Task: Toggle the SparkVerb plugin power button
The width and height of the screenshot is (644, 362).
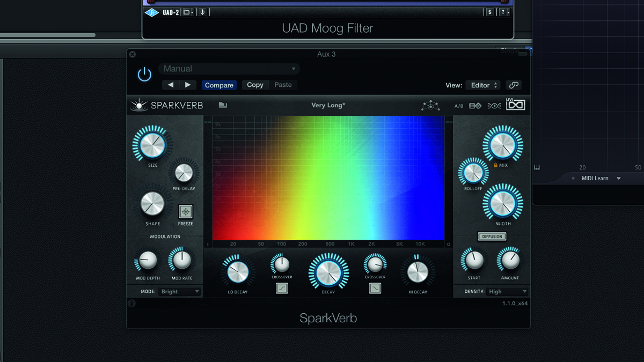Action: [144, 75]
